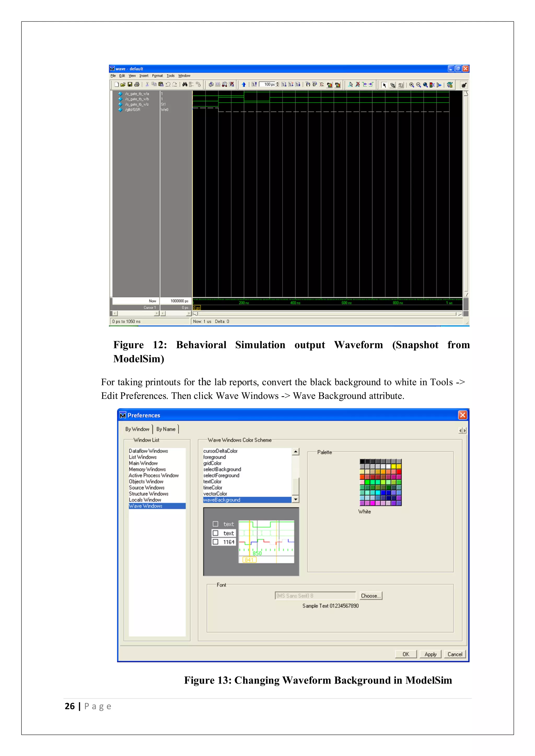Click the blue up-arrow icon in toolbar
Viewport: 535px width, 756px height.
click(244, 85)
